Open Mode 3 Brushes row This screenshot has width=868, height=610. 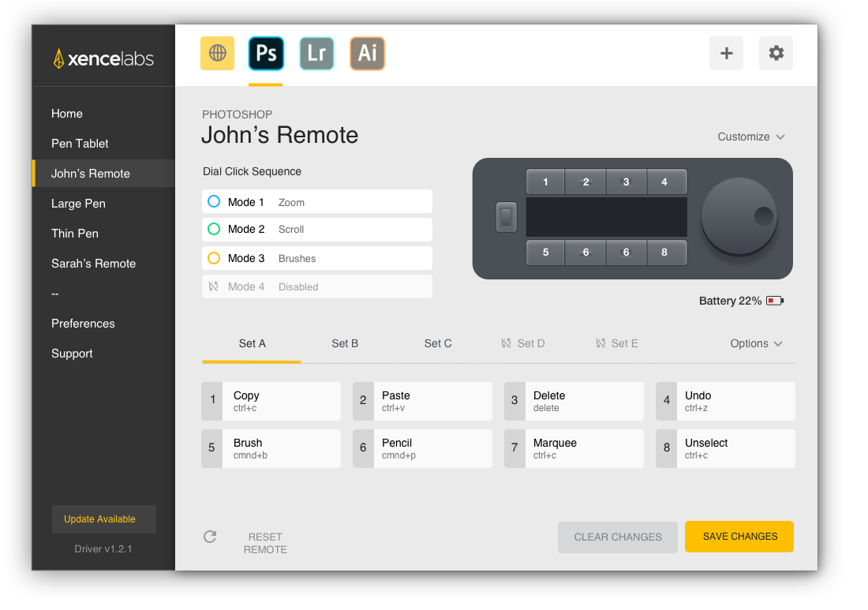click(317, 258)
